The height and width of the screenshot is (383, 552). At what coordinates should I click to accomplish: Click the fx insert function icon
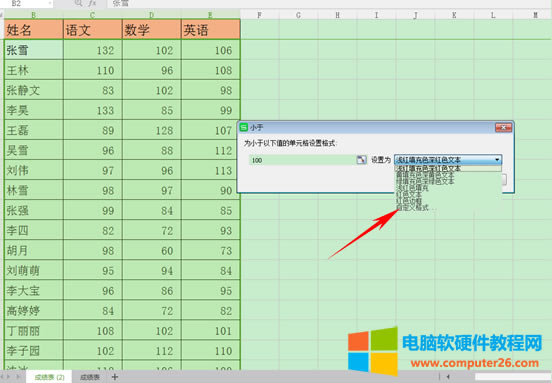click(x=92, y=3)
